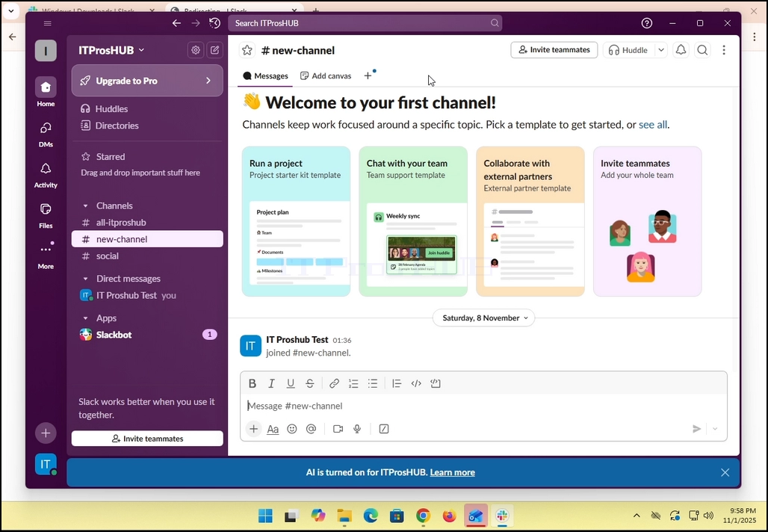
Task: Toggle formatting toolbar with Aa icon
Action: (273, 429)
